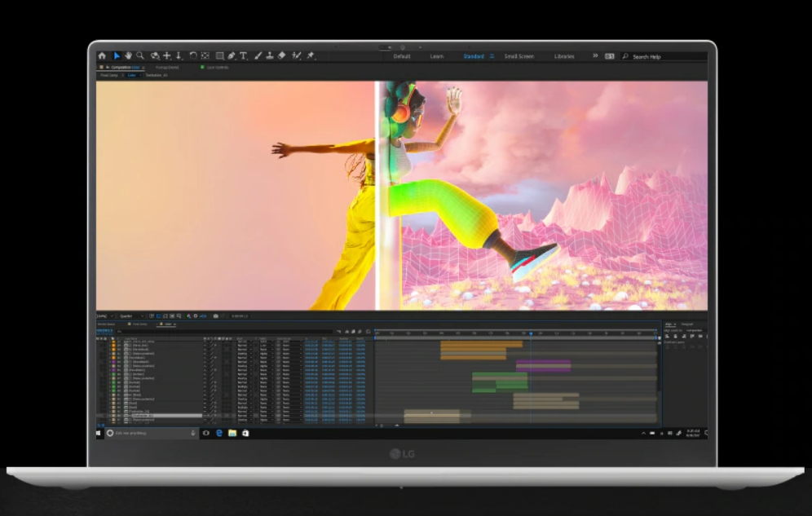Open the Libraries workspace
Image resolution: width=812 pixels, height=516 pixels.
[x=563, y=56]
